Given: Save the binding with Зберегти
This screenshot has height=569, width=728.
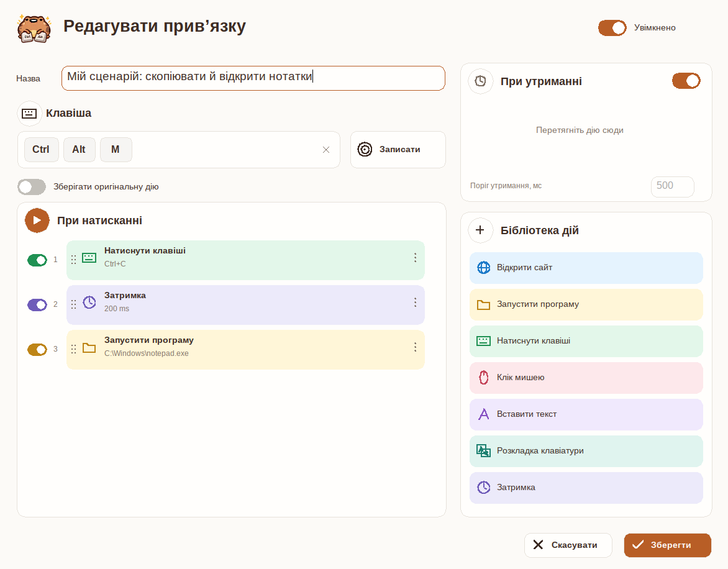Looking at the screenshot, I should 667,545.
